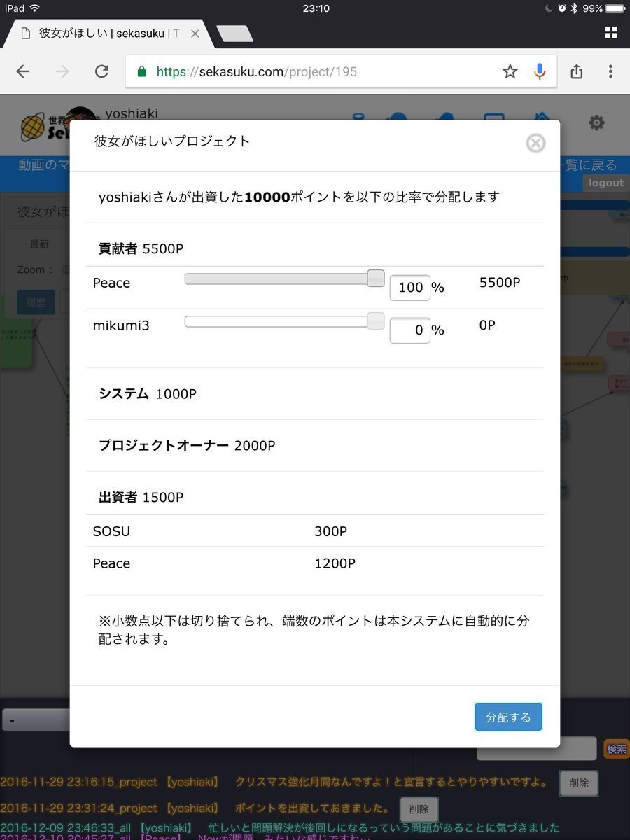Bookmark the page with the star icon
Screen dimensions: 630x840
pyautogui.click(x=510, y=71)
